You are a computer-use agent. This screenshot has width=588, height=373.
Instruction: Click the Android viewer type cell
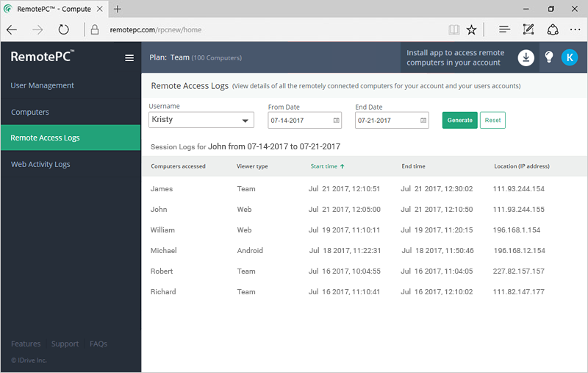pos(250,251)
